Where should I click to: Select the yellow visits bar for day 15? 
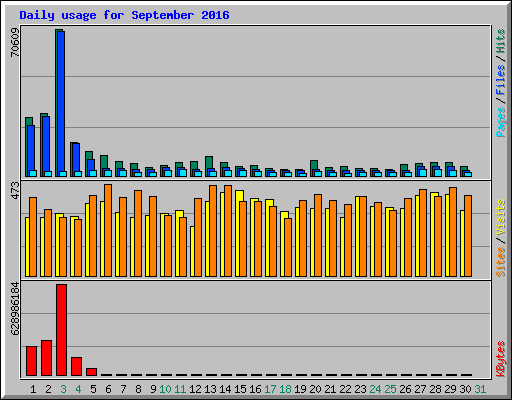click(238, 233)
